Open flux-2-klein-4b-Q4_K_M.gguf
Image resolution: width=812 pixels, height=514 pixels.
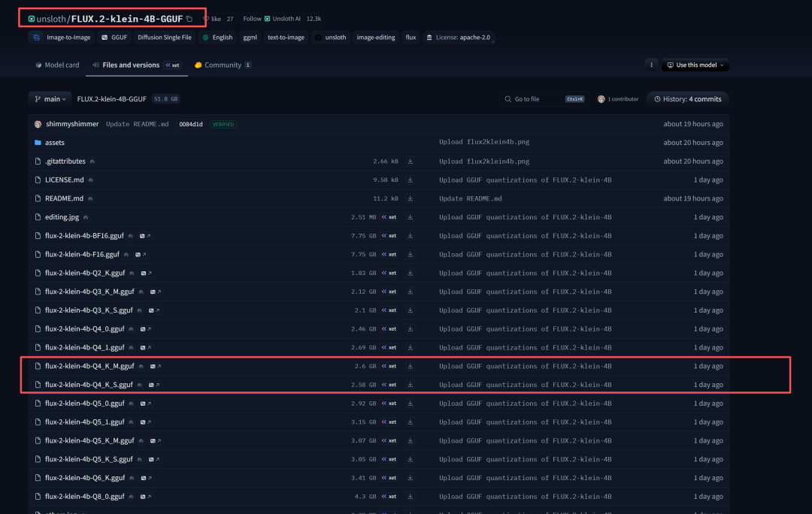[89, 366]
